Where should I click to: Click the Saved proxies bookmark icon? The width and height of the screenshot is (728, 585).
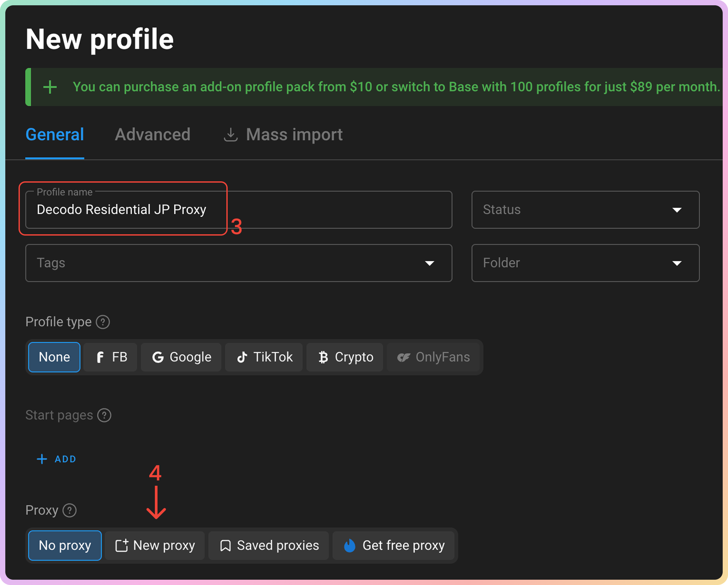click(225, 546)
